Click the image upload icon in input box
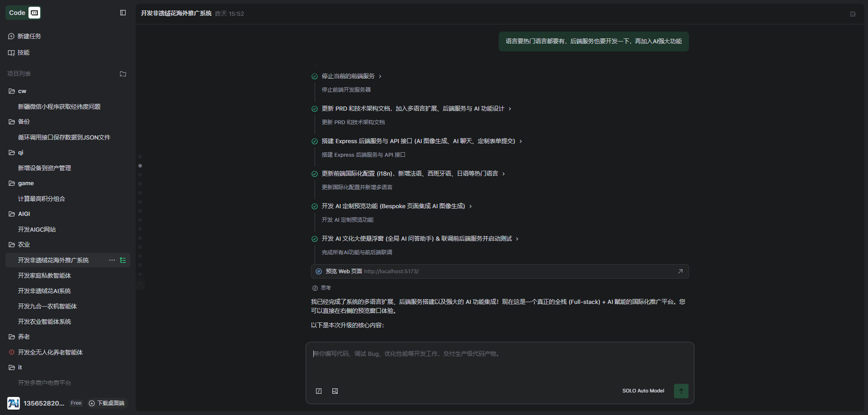Viewport: 868px width, 415px height. pos(335,391)
